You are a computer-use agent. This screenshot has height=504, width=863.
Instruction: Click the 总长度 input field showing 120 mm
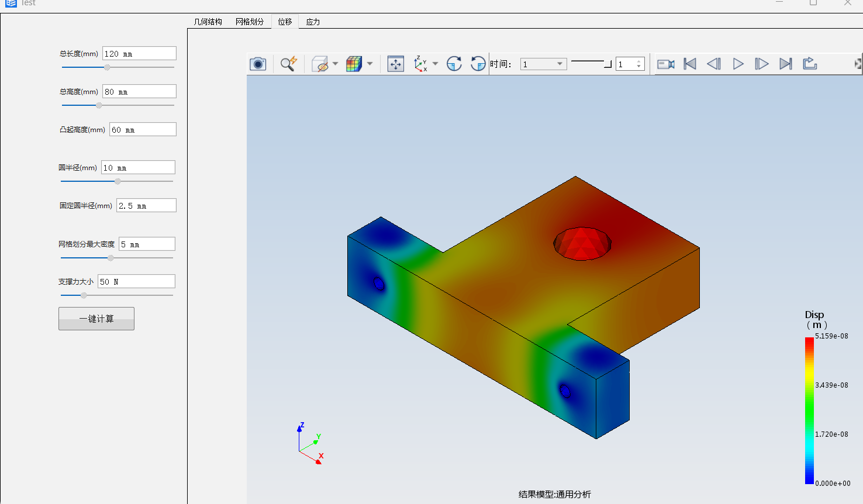click(139, 53)
